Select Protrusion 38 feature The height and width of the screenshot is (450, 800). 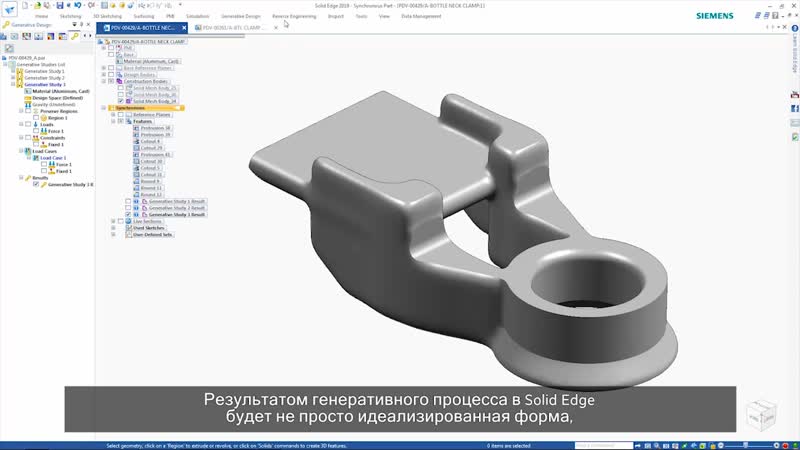pyautogui.click(x=156, y=128)
